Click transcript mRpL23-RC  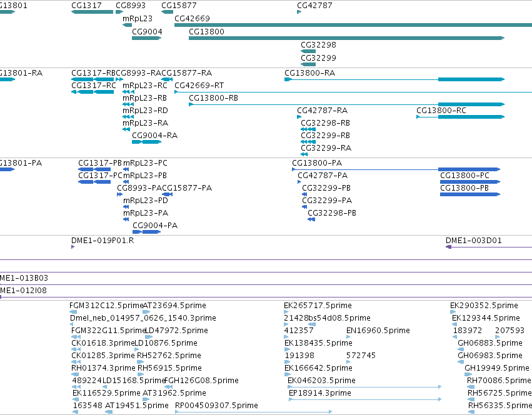tap(145, 86)
